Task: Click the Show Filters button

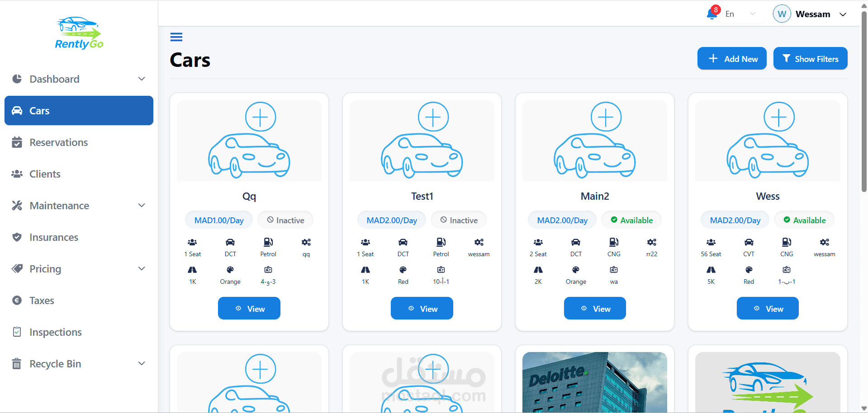Action: 811,59
